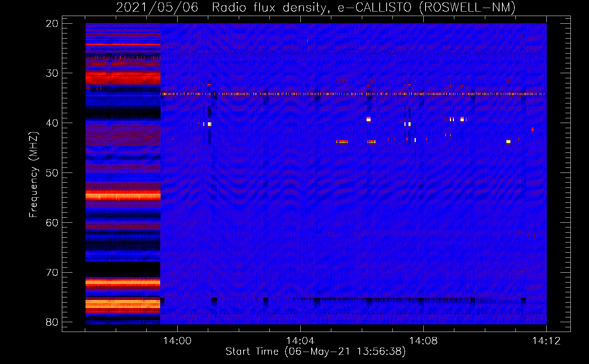Click the '14:12' time tick label
This screenshot has width=589, height=364.
tap(546, 341)
